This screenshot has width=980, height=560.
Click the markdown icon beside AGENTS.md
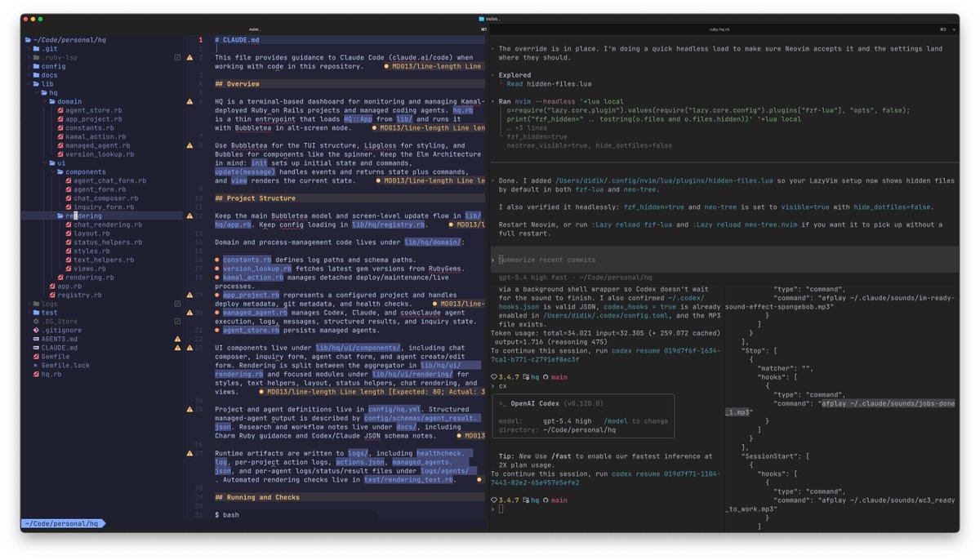click(x=36, y=339)
